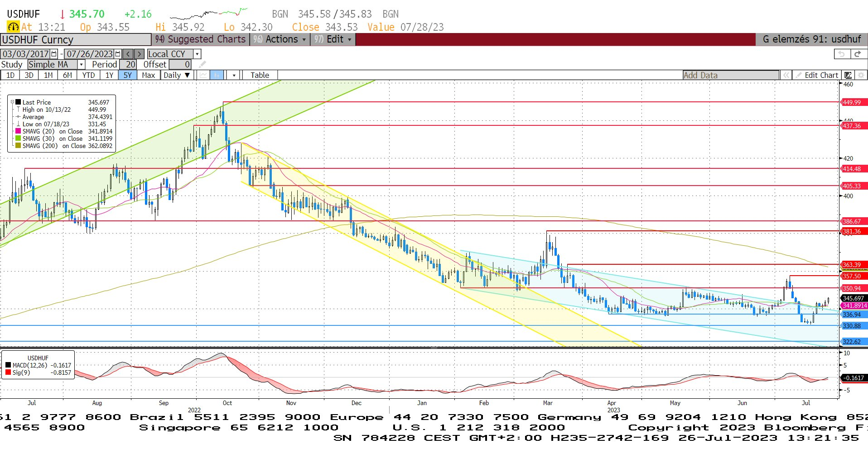Click the SMAVG (200) olive legend swatch
The height and width of the screenshot is (463, 868).
[18, 146]
